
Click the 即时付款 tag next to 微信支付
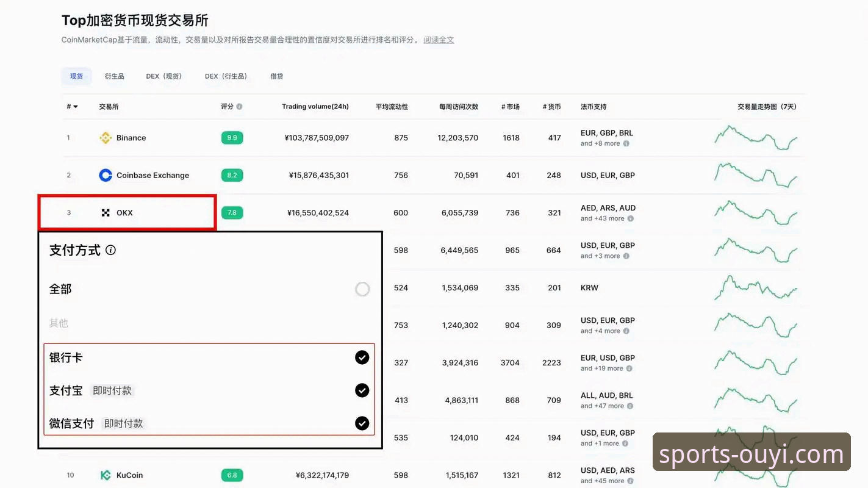point(124,424)
